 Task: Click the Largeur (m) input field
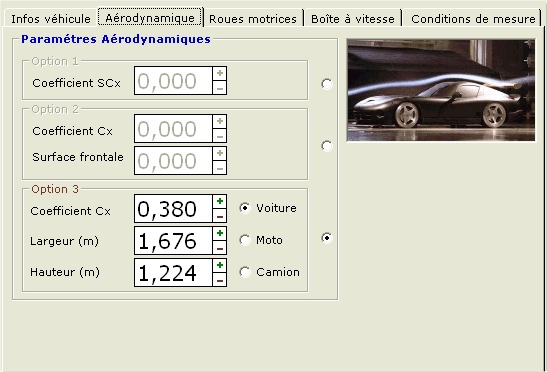[173, 241]
